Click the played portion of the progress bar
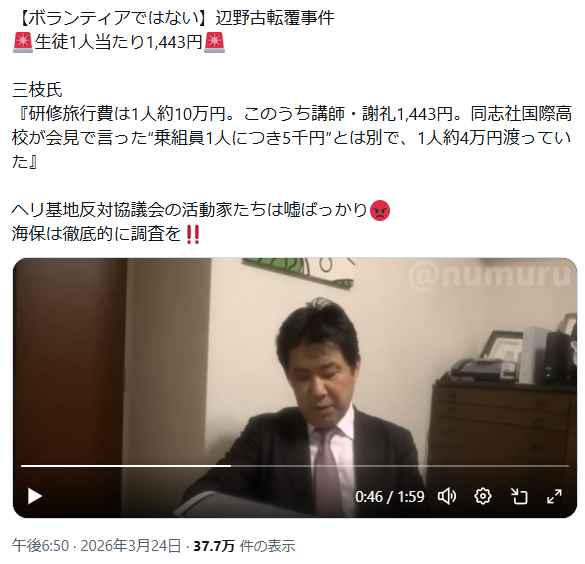The height and width of the screenshot is (564, 585). [x=126, y=466]
